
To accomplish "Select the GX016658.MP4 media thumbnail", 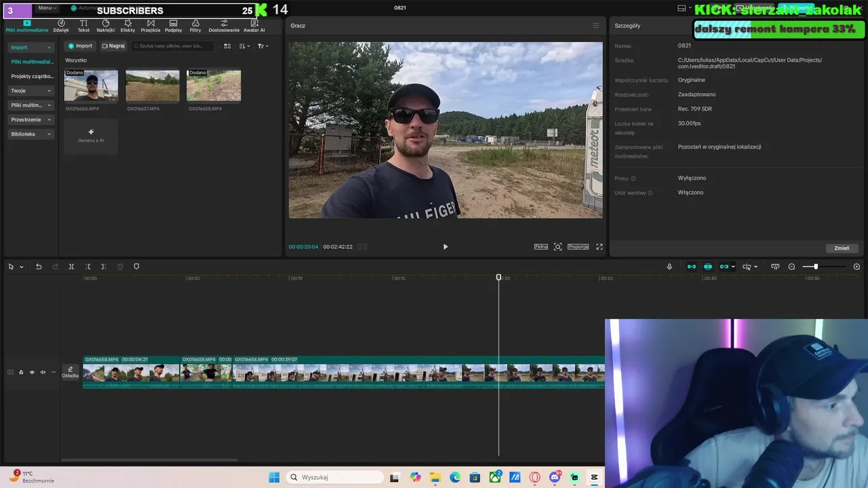I will pyautogui.click(x=214, y=85).
